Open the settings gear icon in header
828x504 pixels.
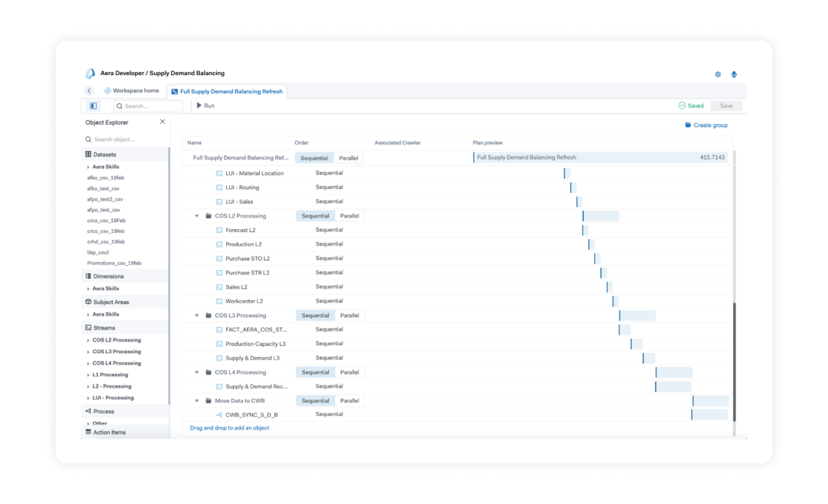(x=718, y=74)
